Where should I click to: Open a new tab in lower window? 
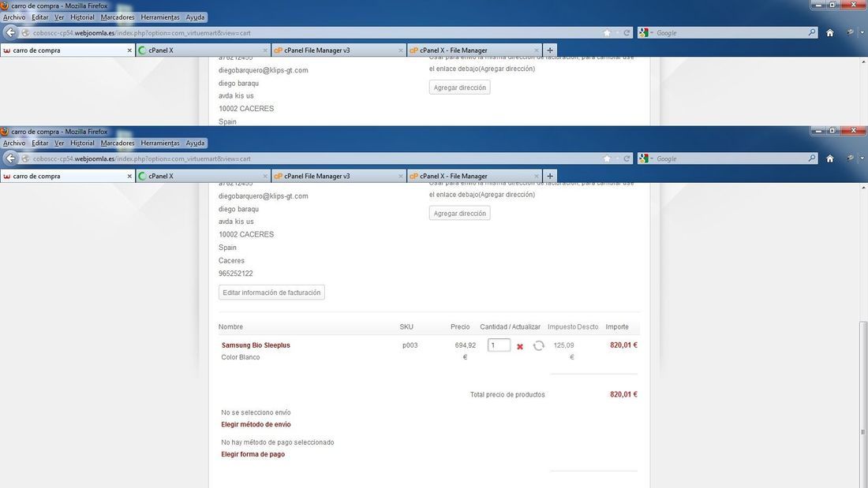[550, 176]
